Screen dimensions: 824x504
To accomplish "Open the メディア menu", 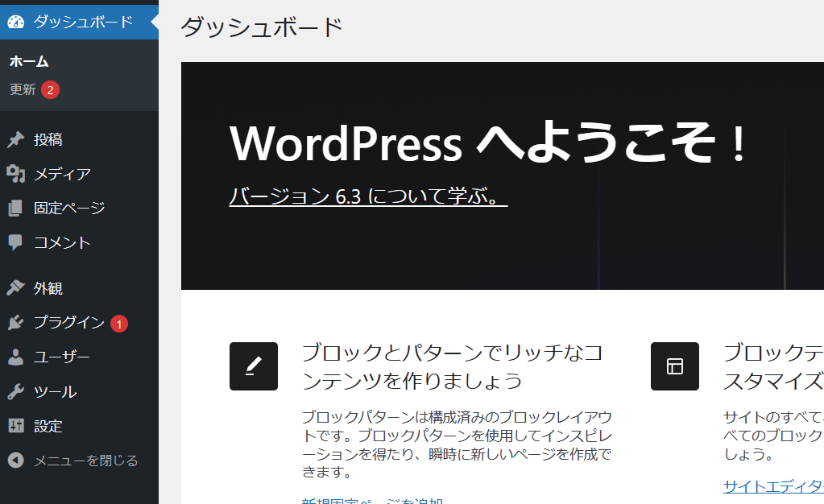I will 80,173.
